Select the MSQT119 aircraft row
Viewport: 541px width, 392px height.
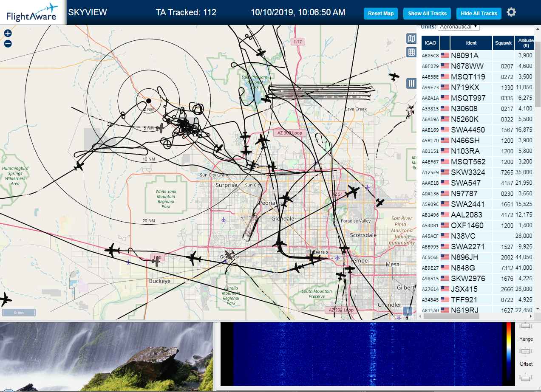point(478,76)
